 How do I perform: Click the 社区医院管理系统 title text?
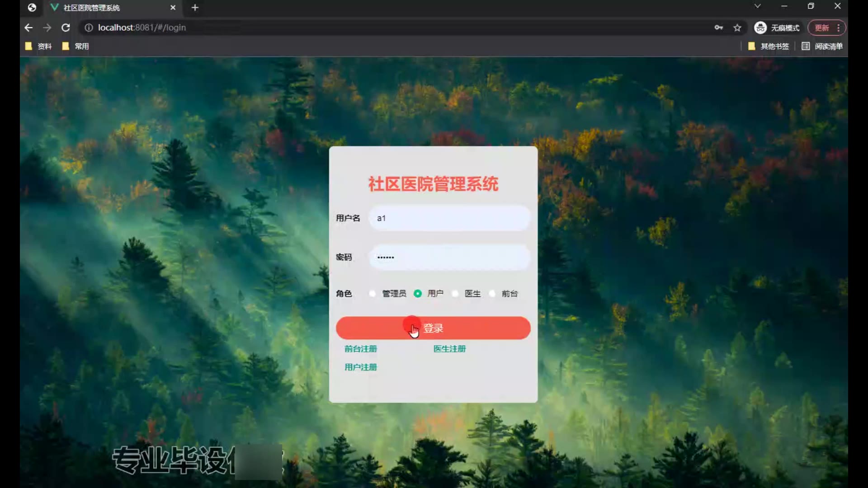coord(433,184)
